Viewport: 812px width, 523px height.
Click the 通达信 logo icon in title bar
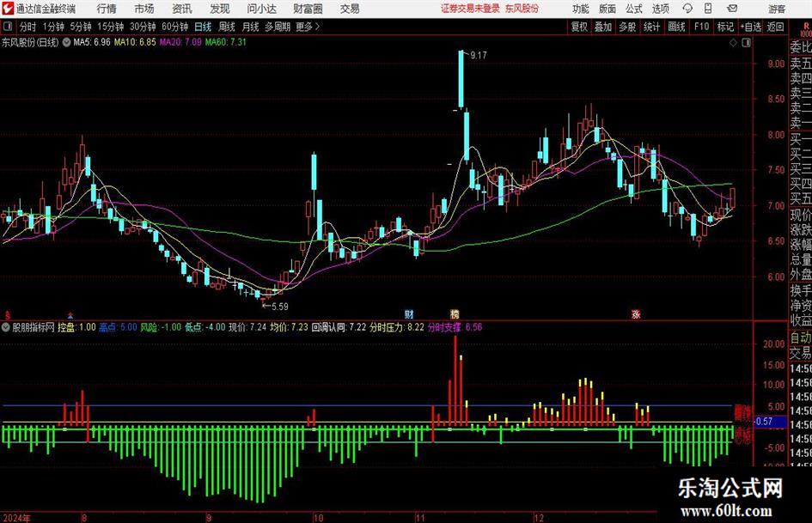coord(8,9)
